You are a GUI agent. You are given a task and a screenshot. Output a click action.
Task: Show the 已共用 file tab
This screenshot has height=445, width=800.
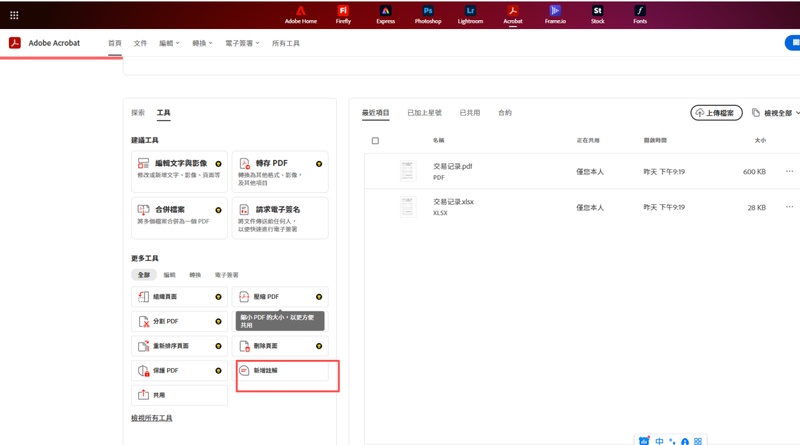click(x=469, y=113)
